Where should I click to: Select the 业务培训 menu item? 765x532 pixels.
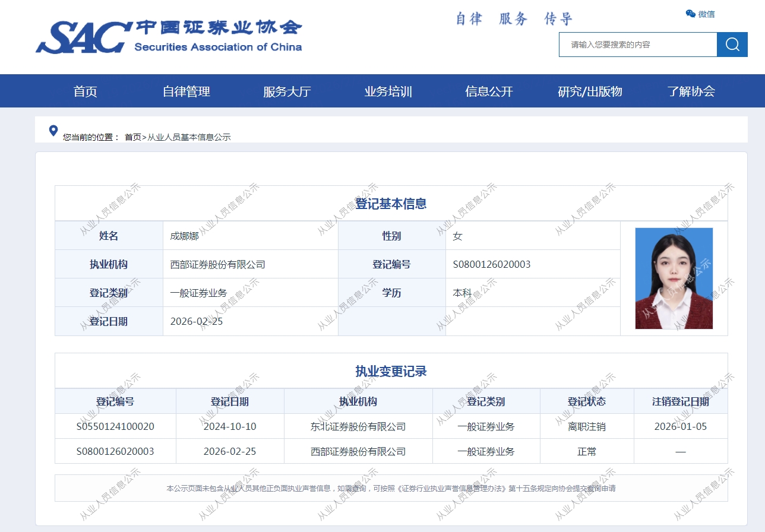click(388, 91)
